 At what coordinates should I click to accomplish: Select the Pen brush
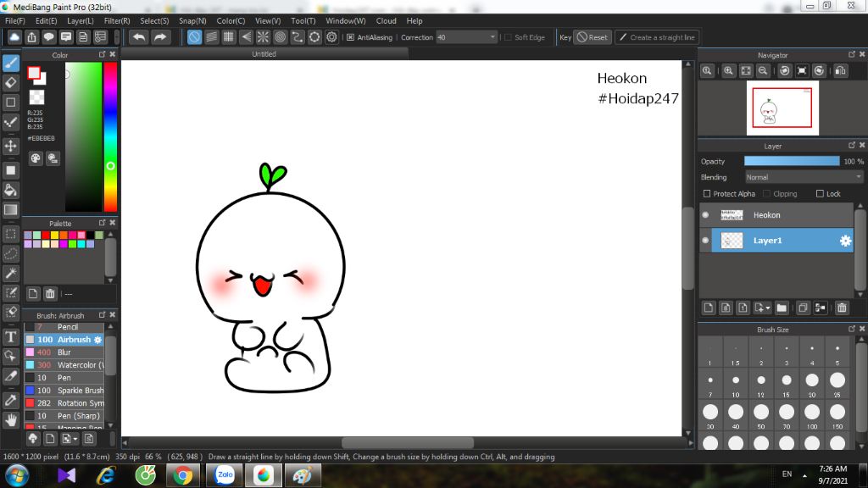[x=64, y=378]
